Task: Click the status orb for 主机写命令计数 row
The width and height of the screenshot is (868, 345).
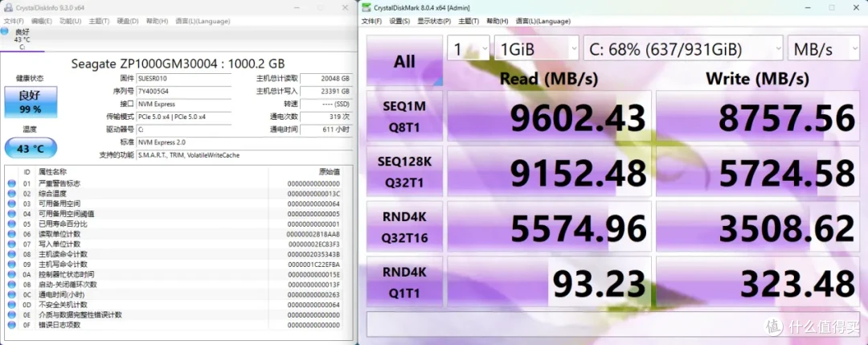Action: pyautogui.click(x=11, y=264)
